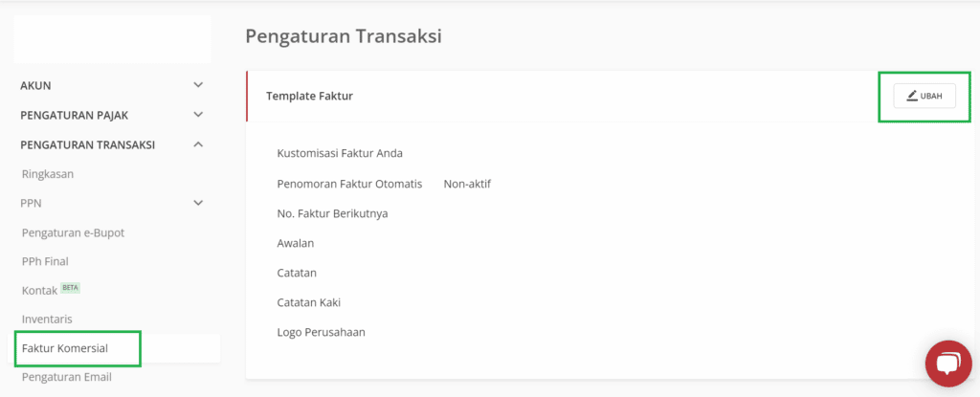Collapse the PENGATURAN TRANSAKSI chevron
Screen dimensions: 980x397
click(x=198, y=144)
